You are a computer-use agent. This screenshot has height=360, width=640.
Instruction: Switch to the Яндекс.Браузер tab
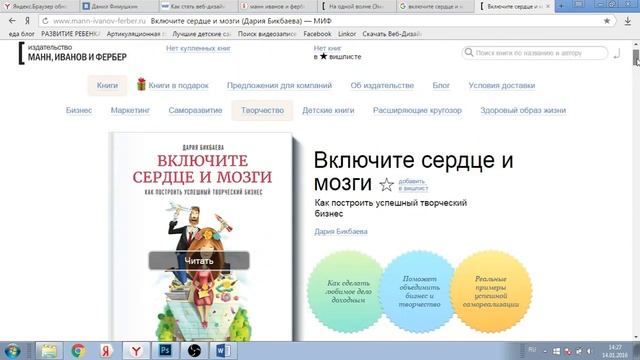point(39,6)
